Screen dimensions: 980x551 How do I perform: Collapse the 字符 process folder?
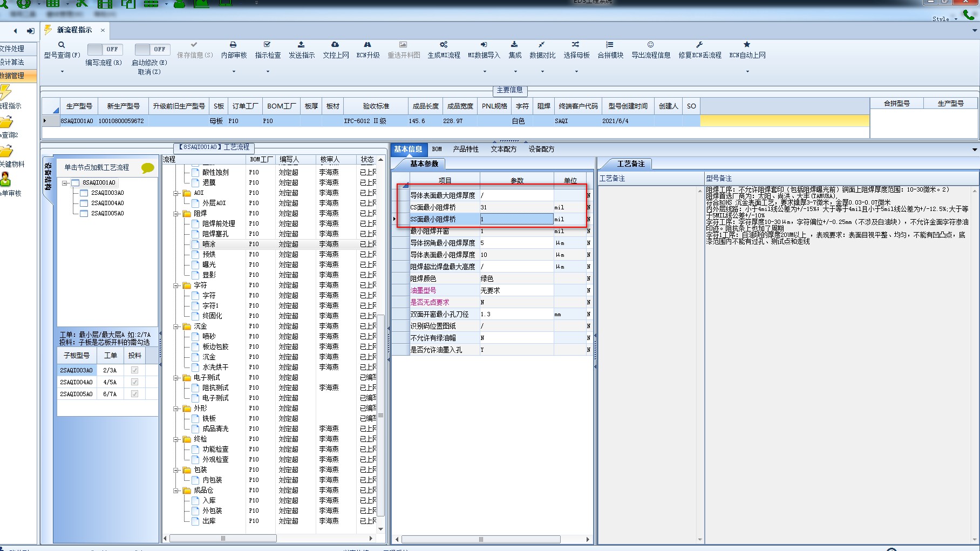(176, 285)
